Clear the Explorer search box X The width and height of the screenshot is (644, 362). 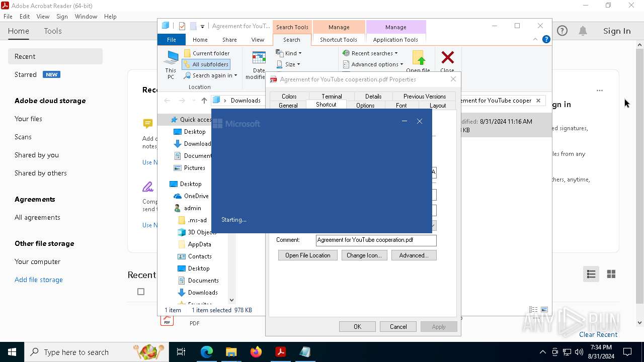click(x=538, y=101)
